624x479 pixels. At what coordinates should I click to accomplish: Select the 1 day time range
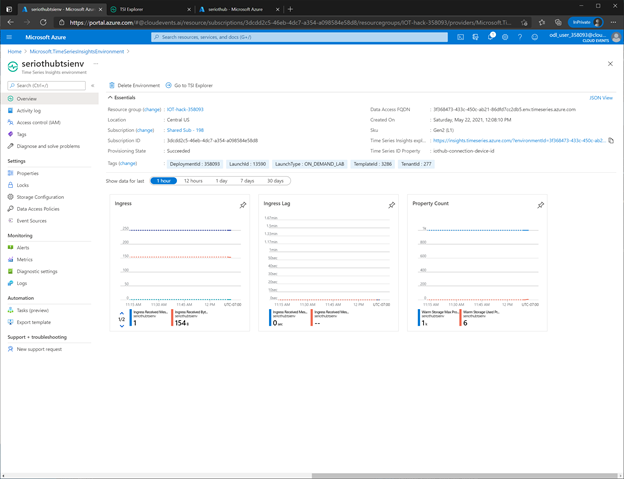point(222,181)
